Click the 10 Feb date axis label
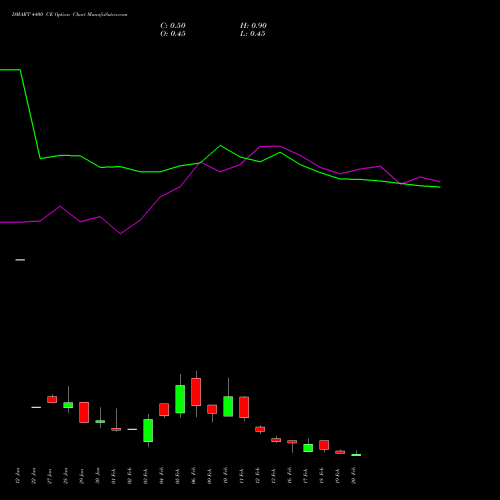The height and width of the screenshot is (500, 500). point(225,476)
